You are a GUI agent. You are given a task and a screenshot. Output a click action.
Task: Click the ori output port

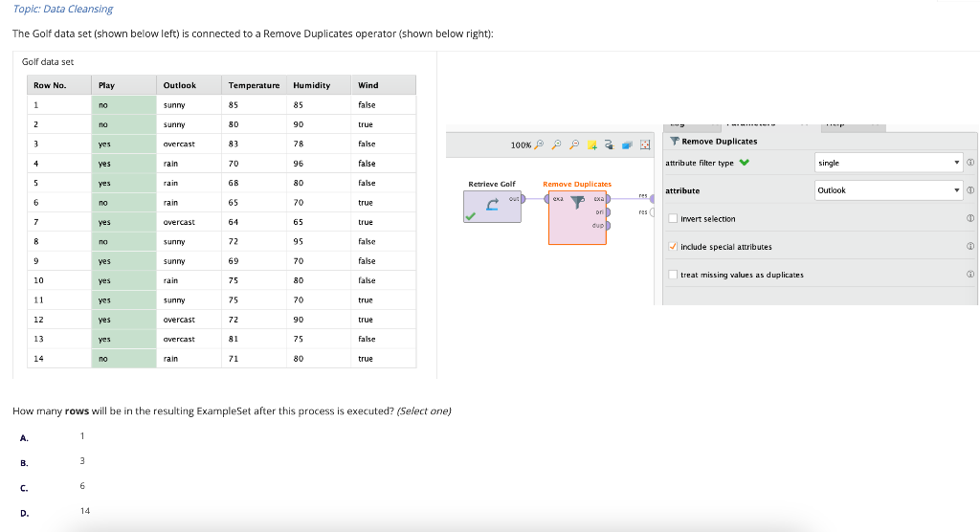point(607,211)
